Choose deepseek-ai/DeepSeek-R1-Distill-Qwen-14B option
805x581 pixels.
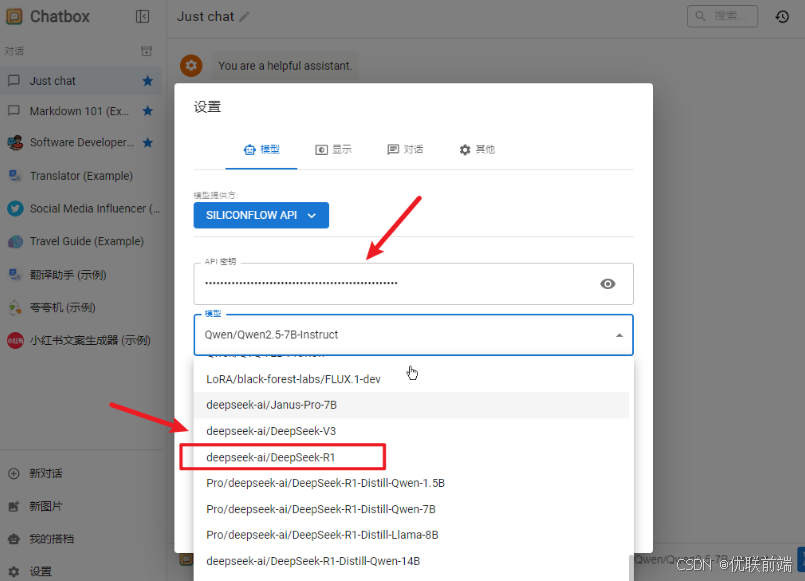tap(411, 561)
